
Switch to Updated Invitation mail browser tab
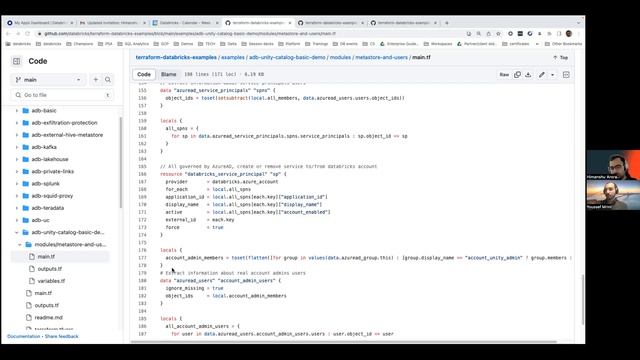point(113,23)
